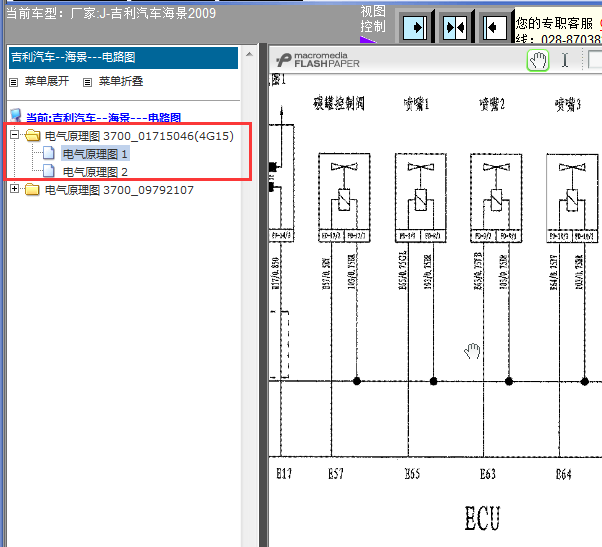Click the 喷嘴3 injector label
602x547 pixels.
568,104
